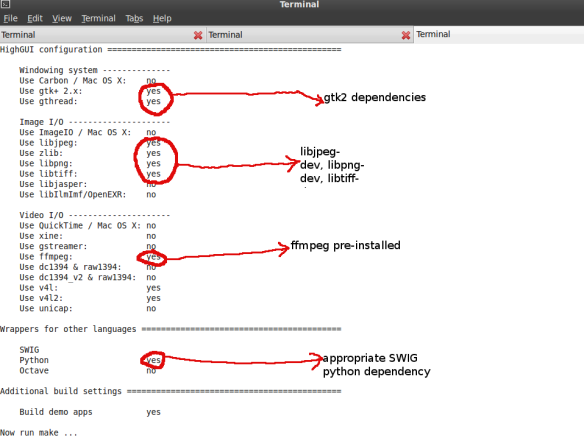Click the 'Use libjpeg:' line

(90, 143)
